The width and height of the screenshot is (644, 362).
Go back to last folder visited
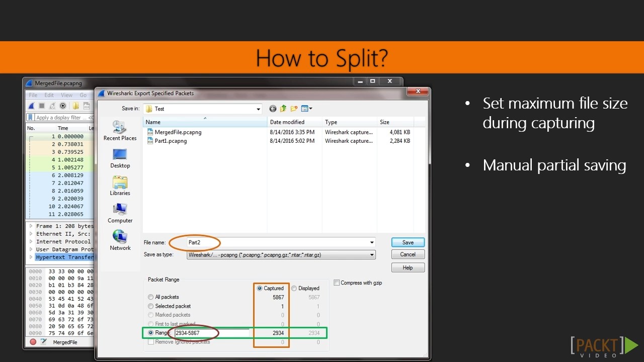click(x=273, y=109)
